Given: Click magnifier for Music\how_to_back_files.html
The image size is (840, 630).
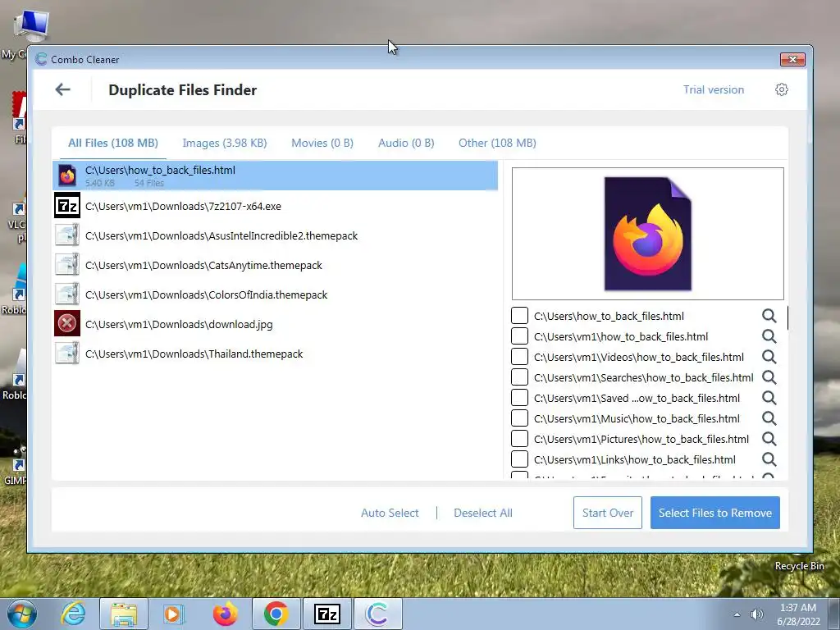Looking at the screenshot, I should point(769,418).
